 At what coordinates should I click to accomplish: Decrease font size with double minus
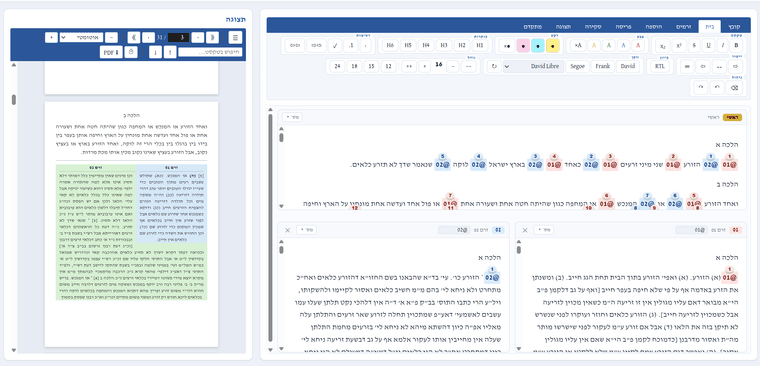[x=468, y=66]
